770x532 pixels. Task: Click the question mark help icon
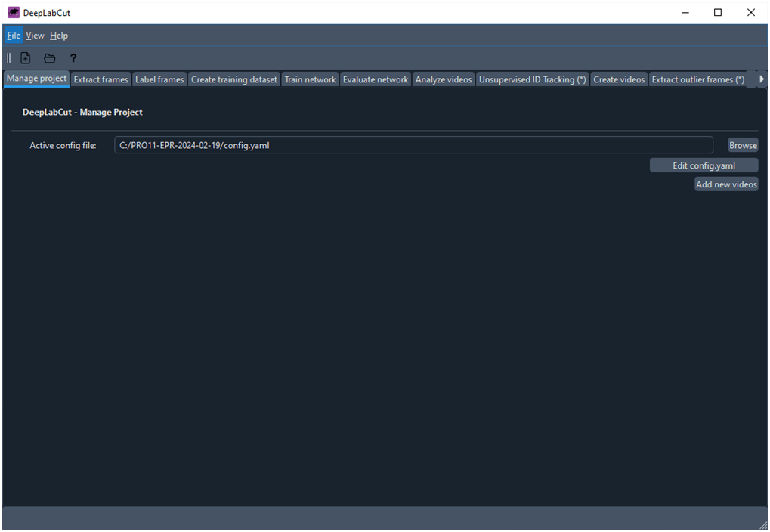pyautogui.click(x=73, y=58)
